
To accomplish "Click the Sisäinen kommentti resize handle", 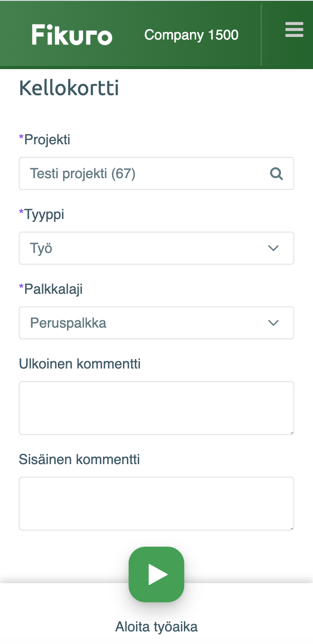I will 292,528.
